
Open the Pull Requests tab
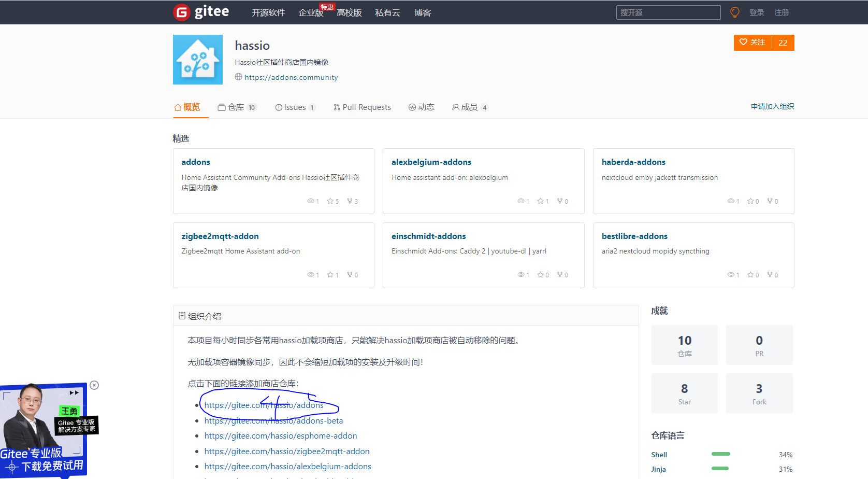[x=362, y=107]
